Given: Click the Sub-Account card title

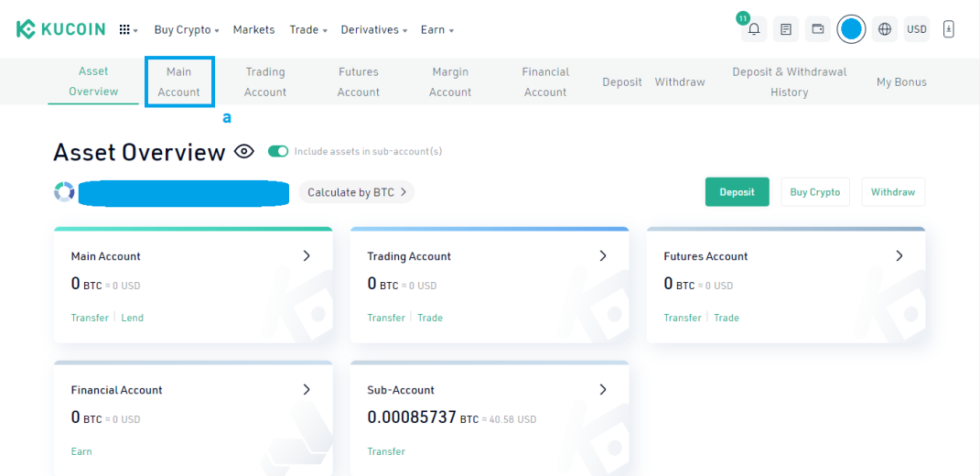Looking at the screenshot, I should pyautogui.click(x=401, y=390).
